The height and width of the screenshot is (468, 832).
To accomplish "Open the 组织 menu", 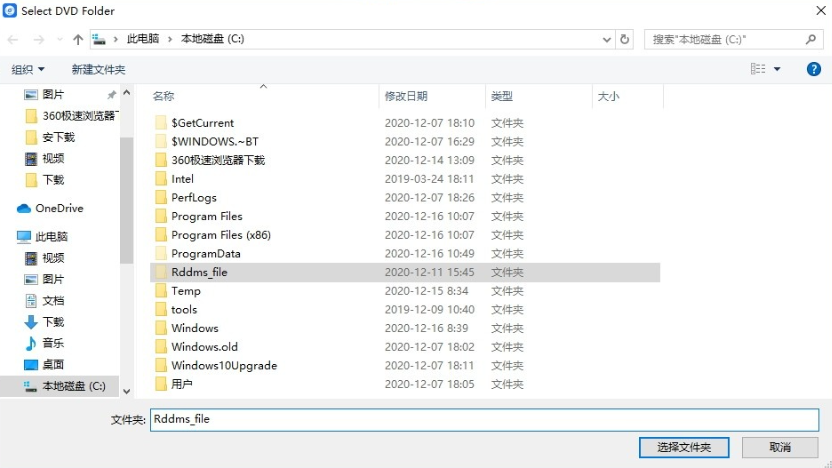I will tap(28, 69).
